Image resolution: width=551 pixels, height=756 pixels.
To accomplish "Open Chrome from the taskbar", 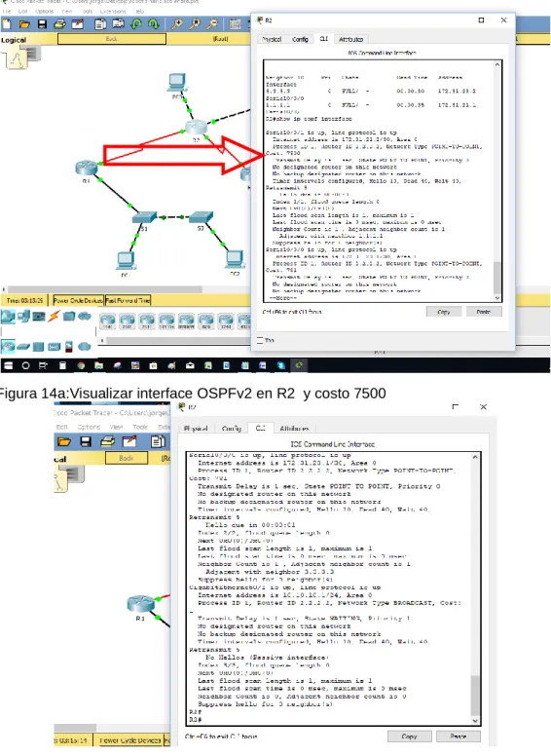I will coord(81,365).
